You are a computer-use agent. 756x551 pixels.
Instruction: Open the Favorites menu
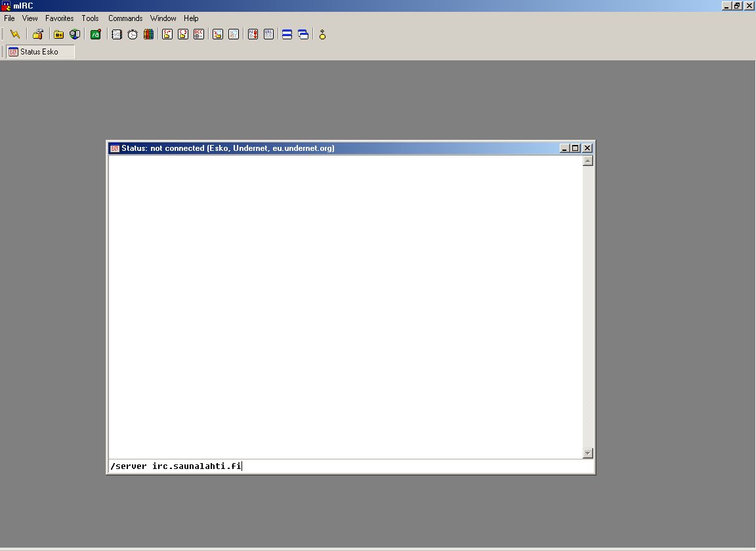59,18
